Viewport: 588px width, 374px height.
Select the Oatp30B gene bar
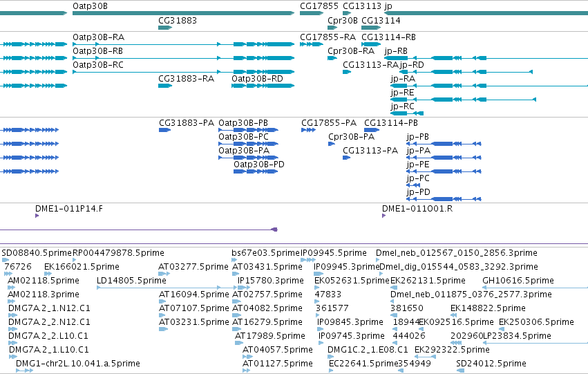[x=183, y=13]
